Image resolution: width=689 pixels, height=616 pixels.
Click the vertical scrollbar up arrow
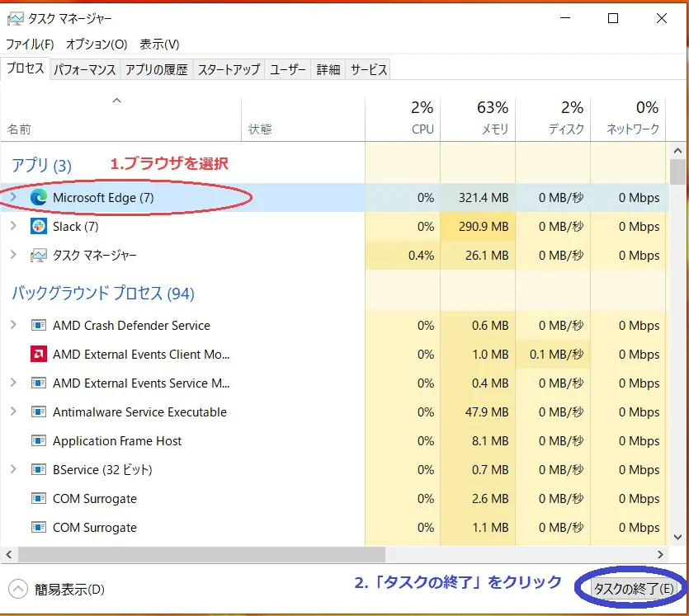click(677, 151)
